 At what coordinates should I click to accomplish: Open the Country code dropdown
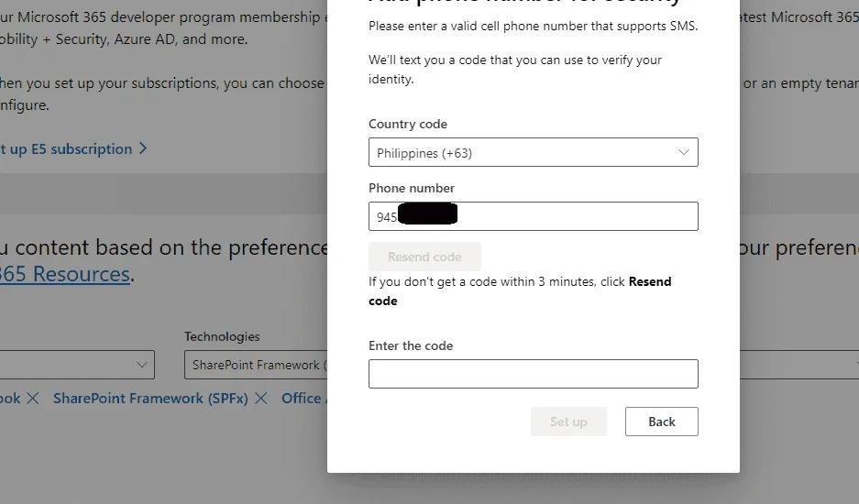click(x=533, y=152)
